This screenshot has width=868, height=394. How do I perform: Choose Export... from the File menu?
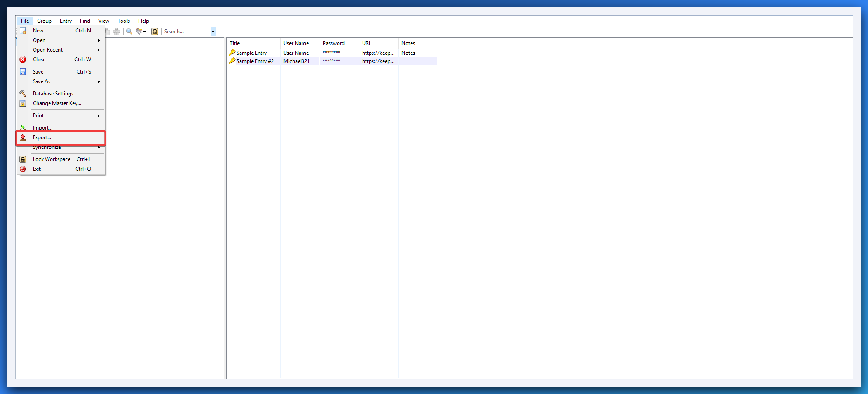coord(42,137)
